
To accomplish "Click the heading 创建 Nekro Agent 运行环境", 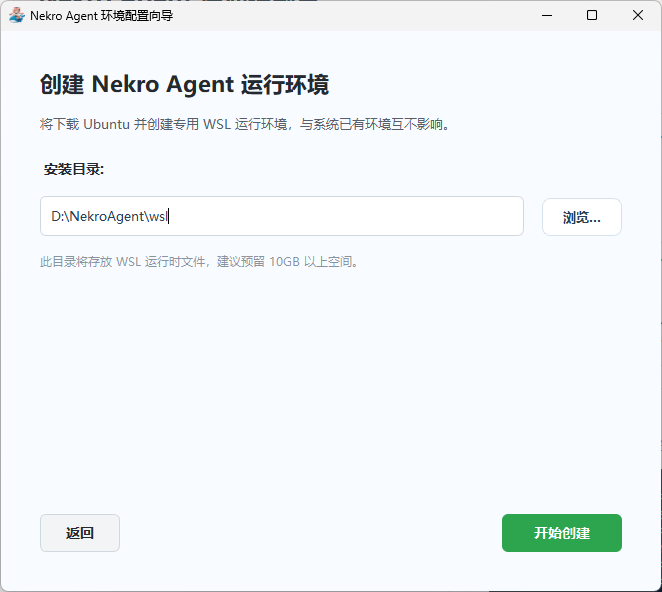I will (184, 84).
